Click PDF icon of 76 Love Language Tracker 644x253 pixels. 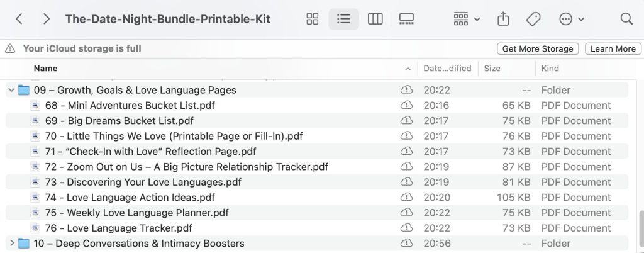coord(35,228)
